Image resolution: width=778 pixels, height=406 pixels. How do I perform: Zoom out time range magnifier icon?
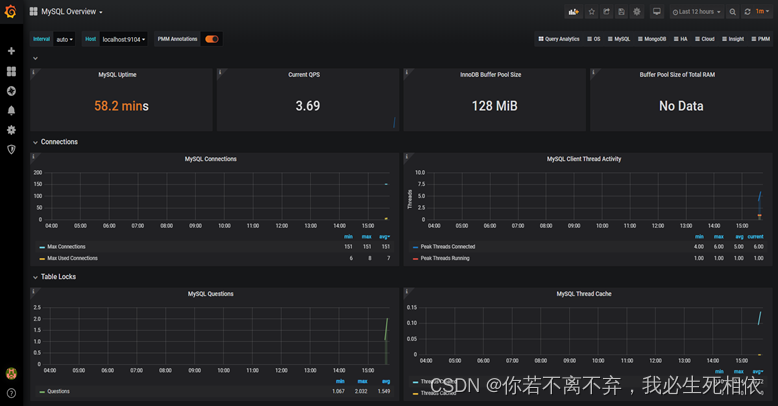click(x=732, y=11)
